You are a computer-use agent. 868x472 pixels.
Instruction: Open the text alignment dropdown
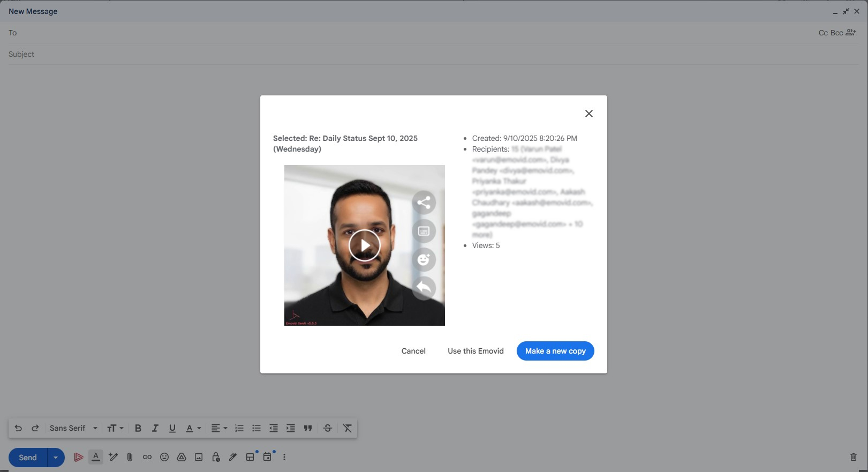(219, 428)
